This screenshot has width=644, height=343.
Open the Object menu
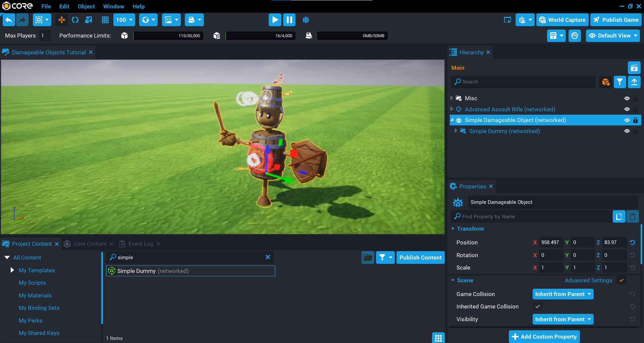click(x=86, y=6)
